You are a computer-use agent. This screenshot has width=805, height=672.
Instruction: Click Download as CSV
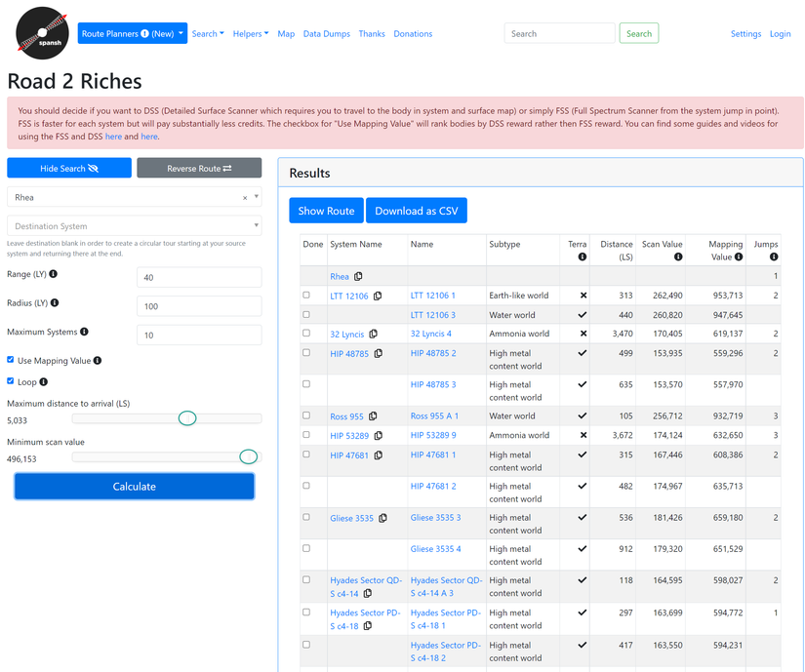pos(416,211)
